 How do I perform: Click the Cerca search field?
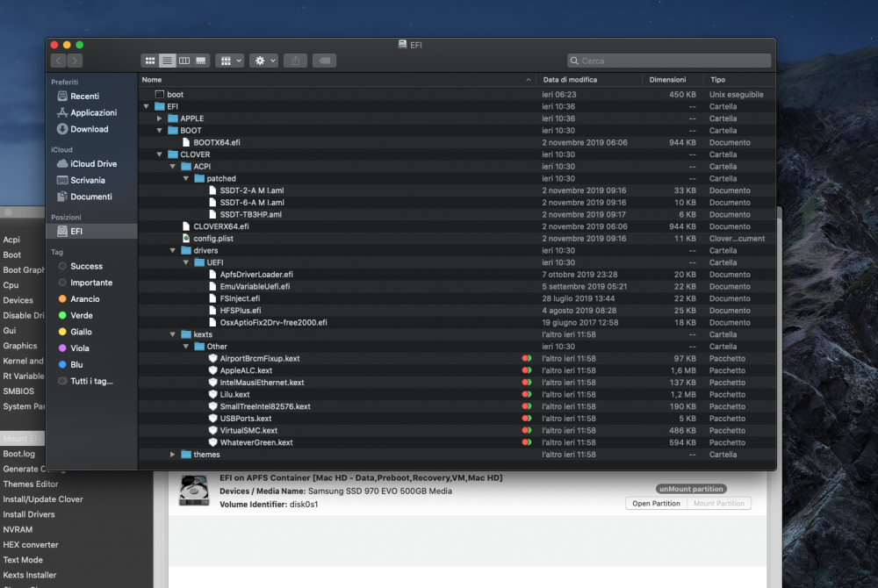tap(669, 61)
